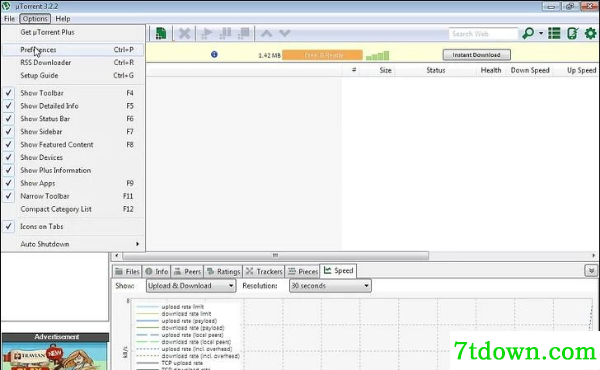Click the Instant Download button
Image resolution: width=600 pixels, height=370 pixels.
coord(476,55)
